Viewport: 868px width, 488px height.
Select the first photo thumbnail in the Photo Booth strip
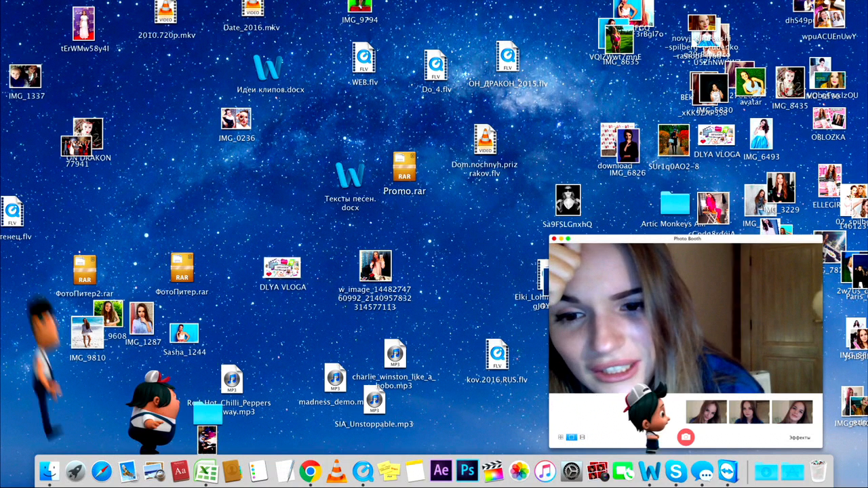tap(706, 412)
